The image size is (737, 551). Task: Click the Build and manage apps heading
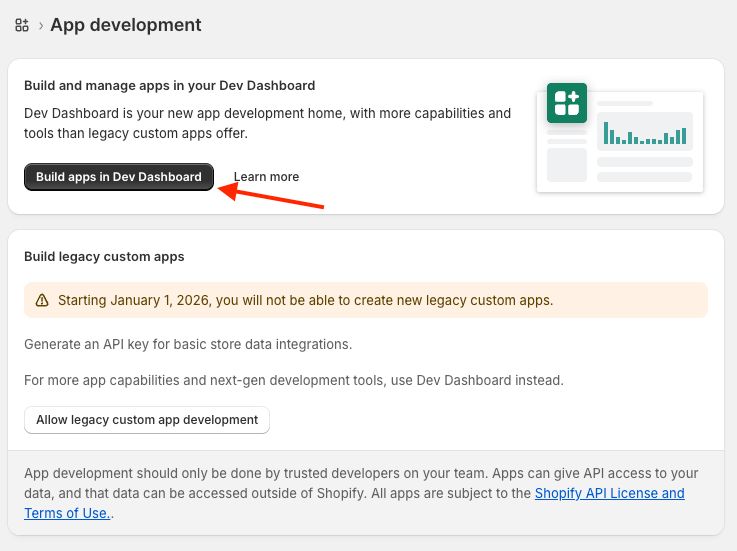pyautogui.click(x=169, y=86)
